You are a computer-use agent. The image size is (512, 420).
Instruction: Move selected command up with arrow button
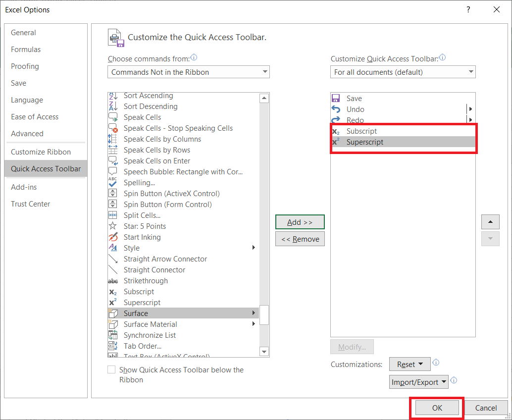coord(490,222)
